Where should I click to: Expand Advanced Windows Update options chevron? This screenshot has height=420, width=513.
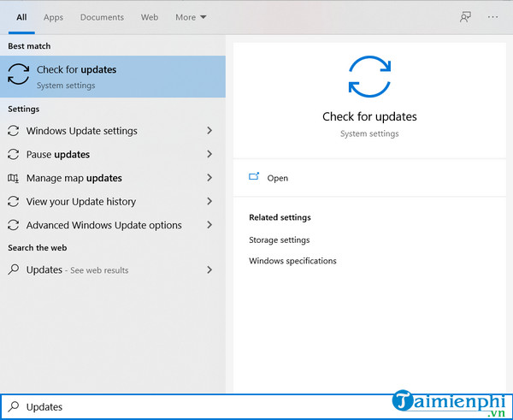click(209, 225)
